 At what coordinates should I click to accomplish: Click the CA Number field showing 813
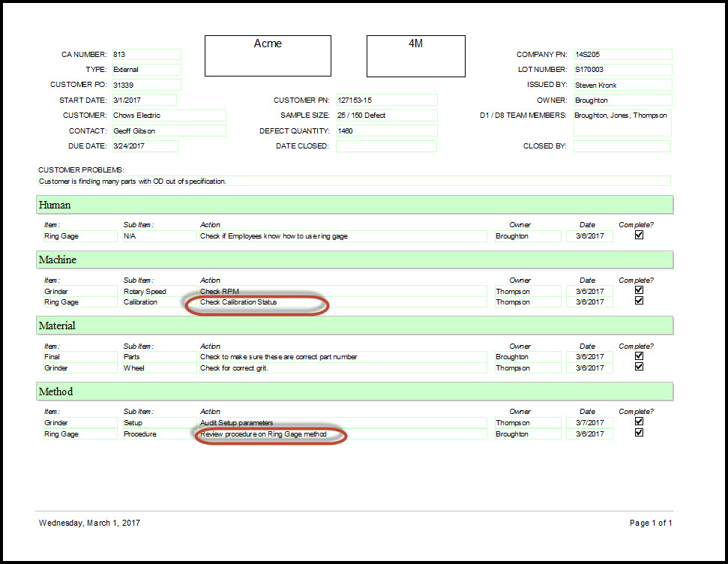(146, 54)
